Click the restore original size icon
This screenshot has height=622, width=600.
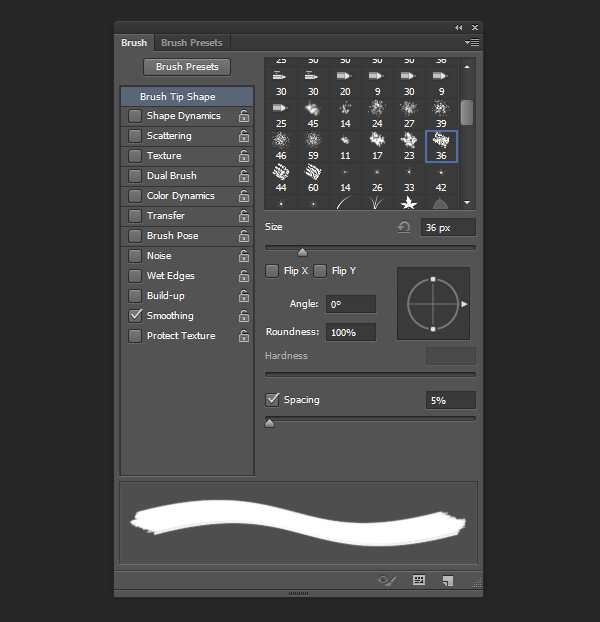pos(404,227)
